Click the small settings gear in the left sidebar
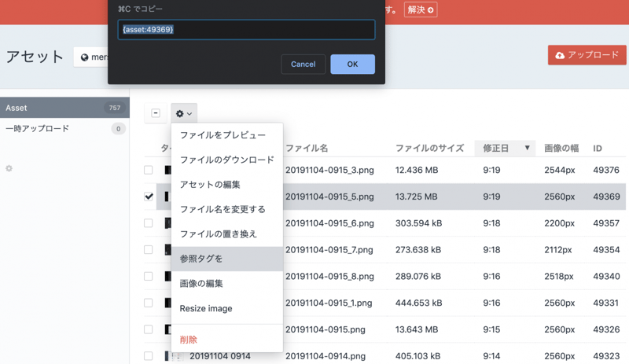 point(9,168)
